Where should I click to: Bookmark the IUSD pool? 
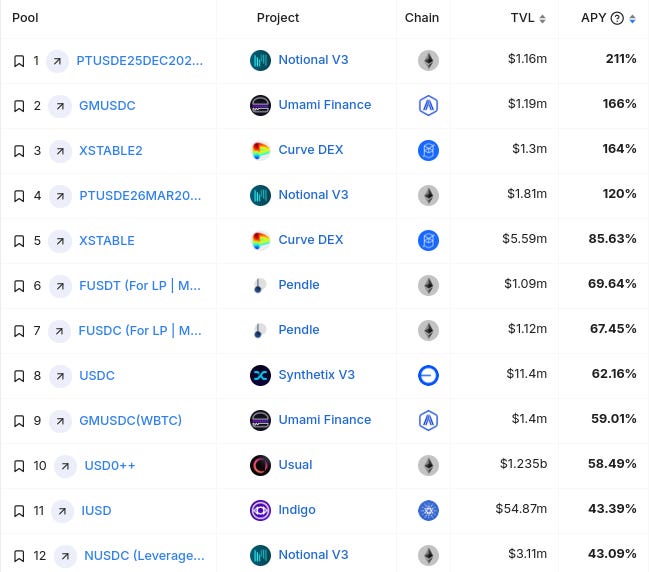pyautogui.click(x=19, y=511)
